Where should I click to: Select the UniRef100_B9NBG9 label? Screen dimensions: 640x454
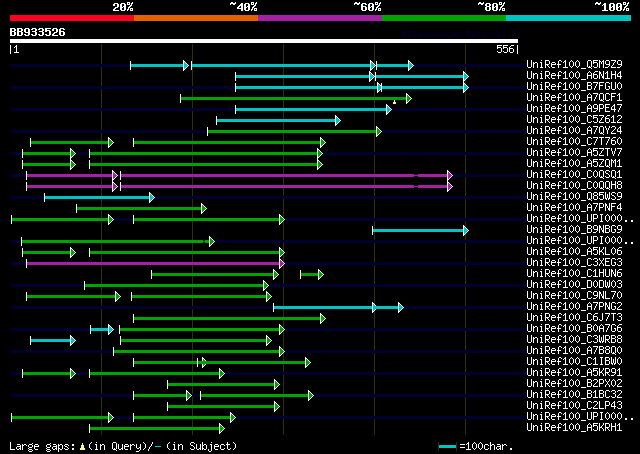coord(574,229)
